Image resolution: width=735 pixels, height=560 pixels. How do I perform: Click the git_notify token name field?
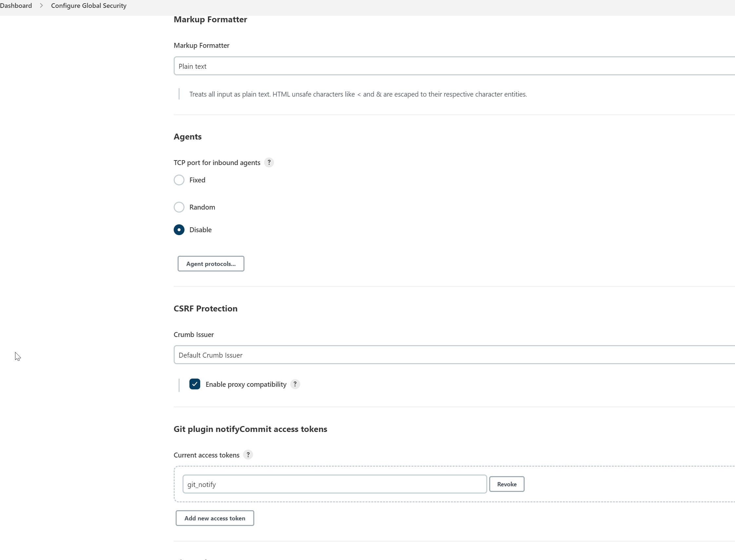pos(334,484)
